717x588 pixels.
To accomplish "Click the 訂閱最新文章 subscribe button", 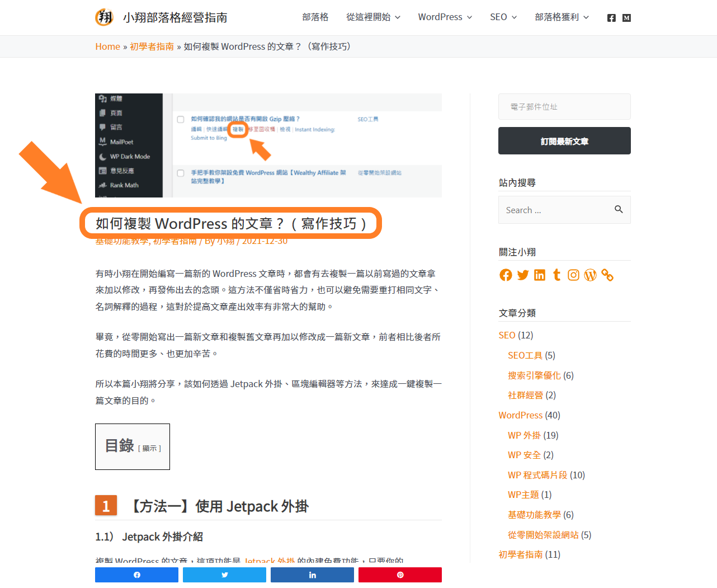I will (x=564, y=141).
